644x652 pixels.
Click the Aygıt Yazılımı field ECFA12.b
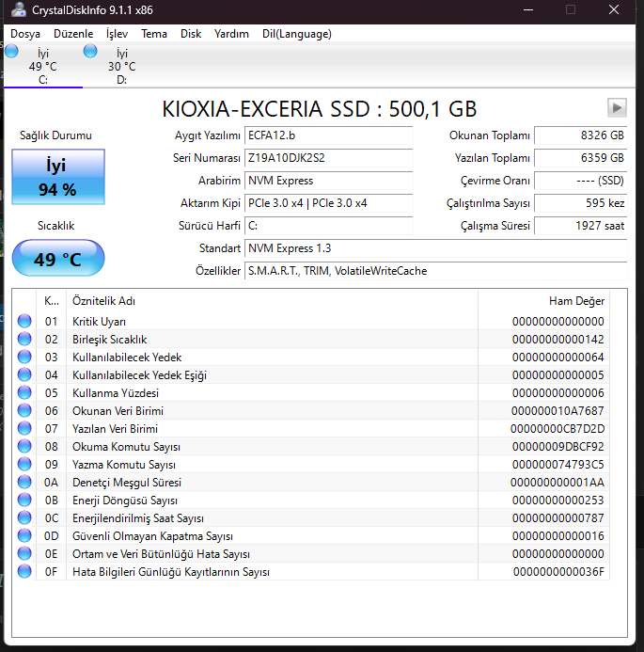[329, 135]
